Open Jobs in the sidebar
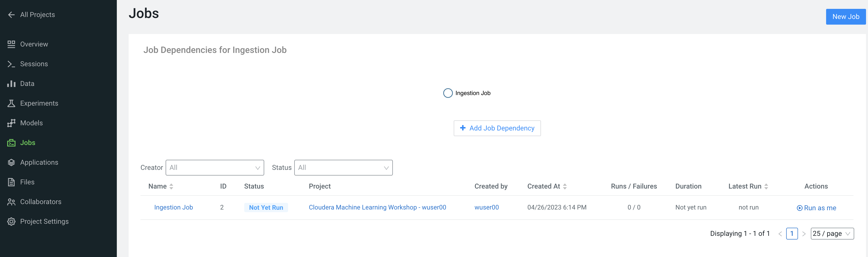Screen dimensions: 868x257 (x=28, y=143)
